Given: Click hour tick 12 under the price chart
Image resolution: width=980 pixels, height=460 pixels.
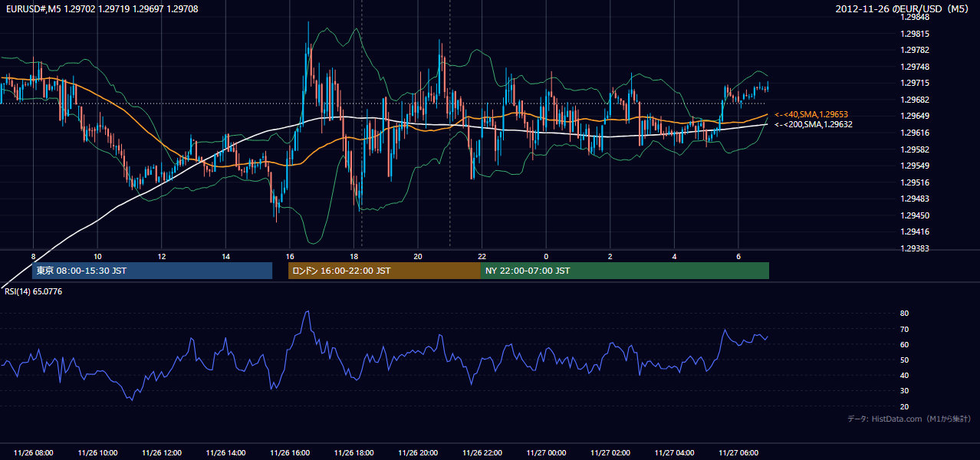Looking at the screenshot, I should [161, 256].
